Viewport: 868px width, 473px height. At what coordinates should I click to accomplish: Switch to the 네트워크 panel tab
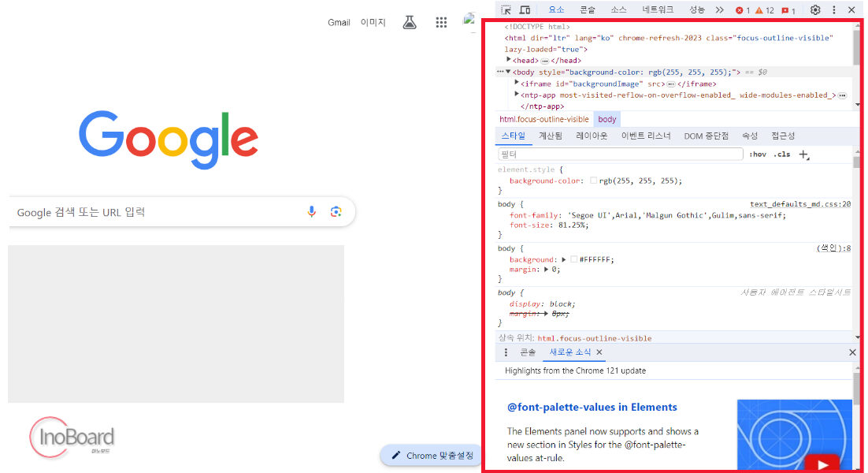658,10
